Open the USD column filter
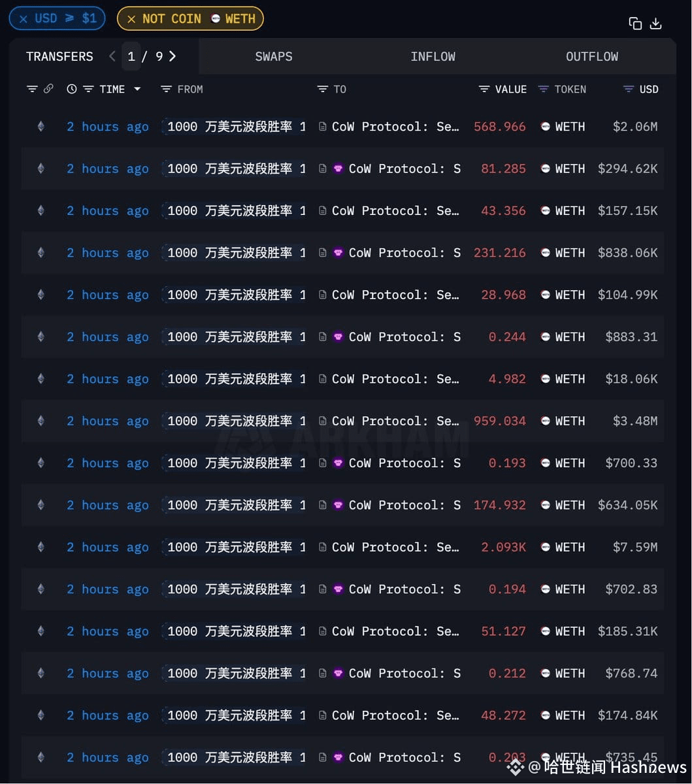Viewport: 692px width, 784px height. [x=629, y=89]
